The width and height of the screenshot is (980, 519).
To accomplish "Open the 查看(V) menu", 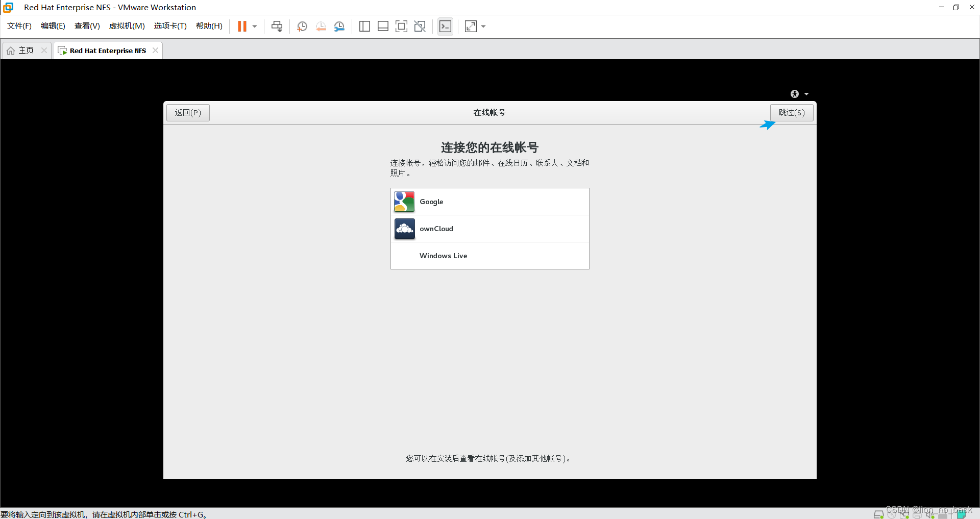I will (87, 26).
